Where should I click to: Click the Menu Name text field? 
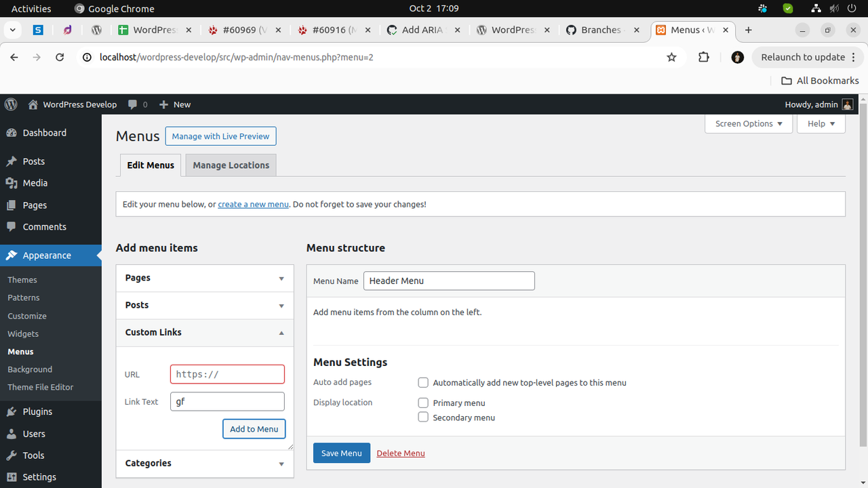(x=449, y=281)
